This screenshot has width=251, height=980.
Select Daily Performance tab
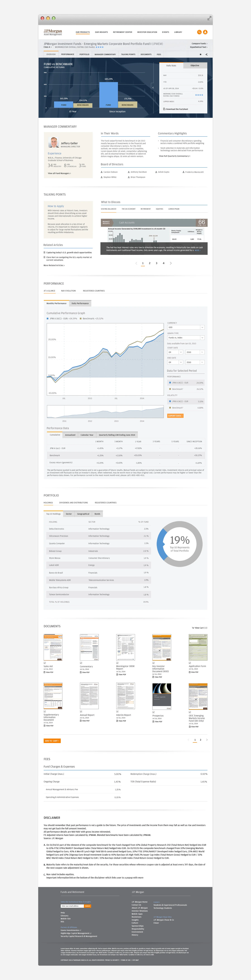[80, 304]
